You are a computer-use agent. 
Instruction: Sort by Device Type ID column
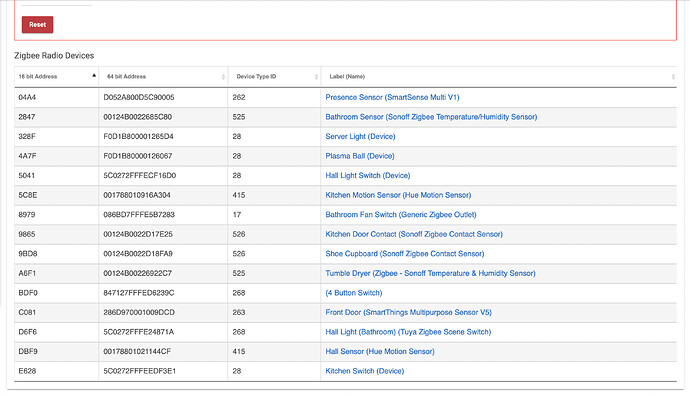click(x=274, y=77)
